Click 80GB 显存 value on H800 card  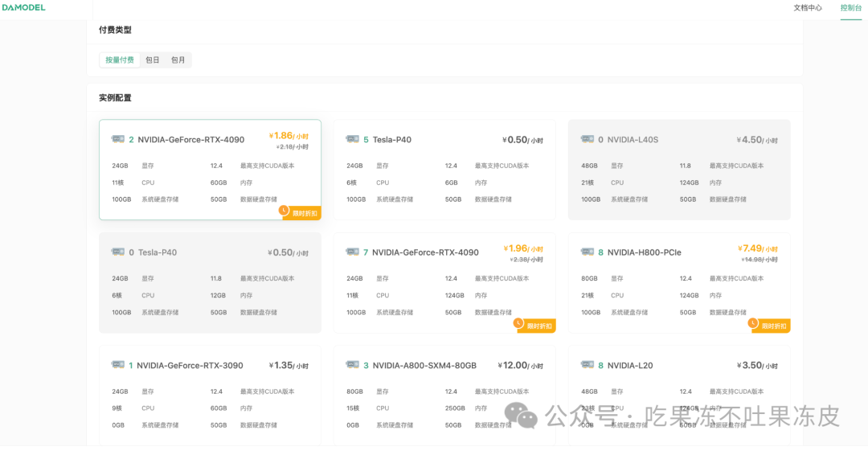tap(589, 279)
